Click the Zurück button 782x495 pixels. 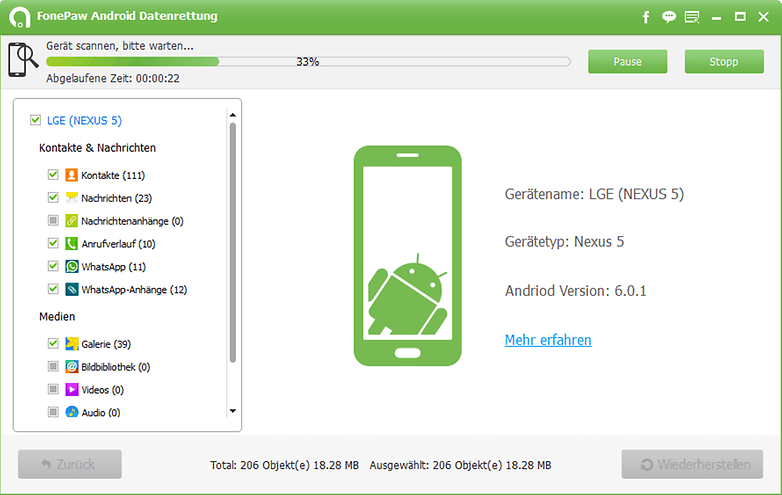70,464
